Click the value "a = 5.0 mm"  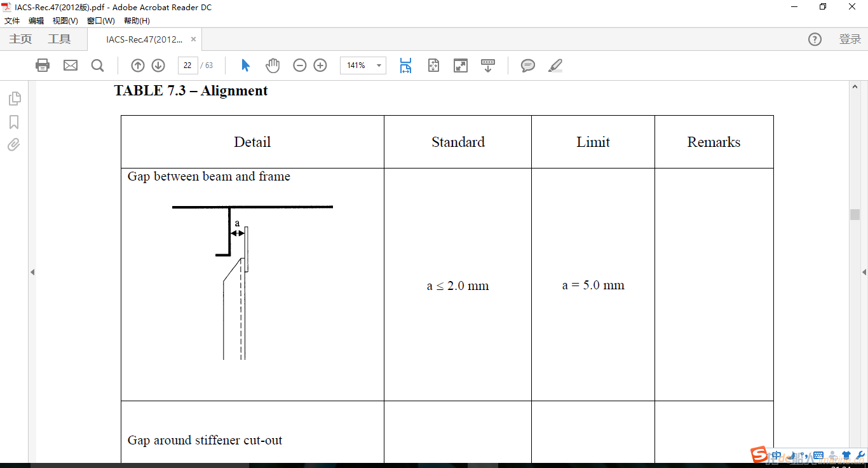(593, 285)
